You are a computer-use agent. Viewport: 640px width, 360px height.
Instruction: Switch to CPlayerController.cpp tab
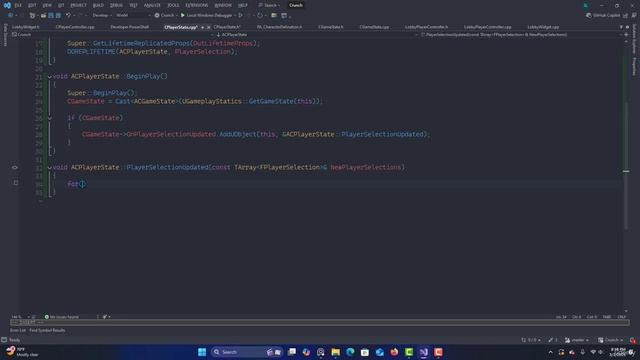coord(75,27)
